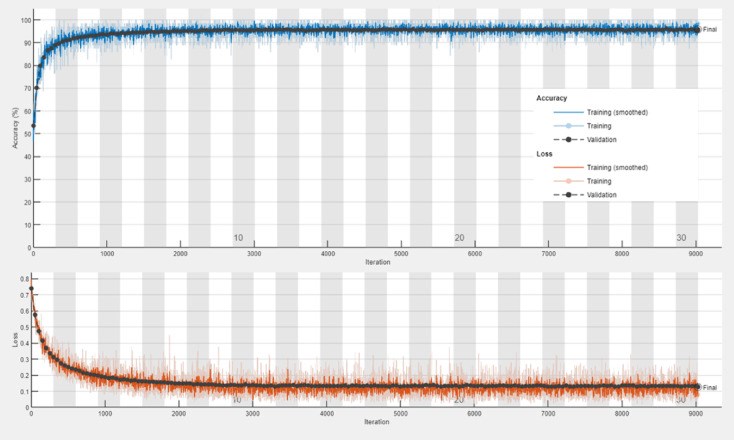Select the Accuracy heading in the legend
This screenshot has height=440, width=734.
[x=552, y=98]
